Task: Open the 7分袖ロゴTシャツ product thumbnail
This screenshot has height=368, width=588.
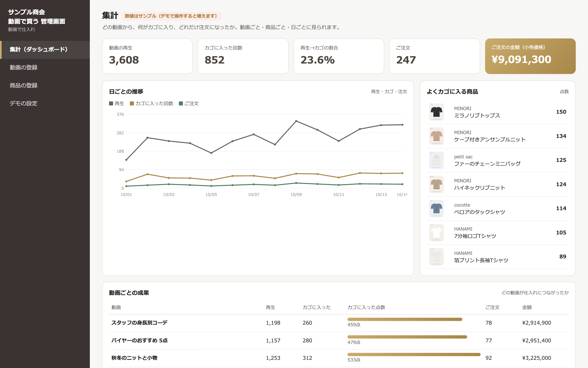Action: [436, 233]
